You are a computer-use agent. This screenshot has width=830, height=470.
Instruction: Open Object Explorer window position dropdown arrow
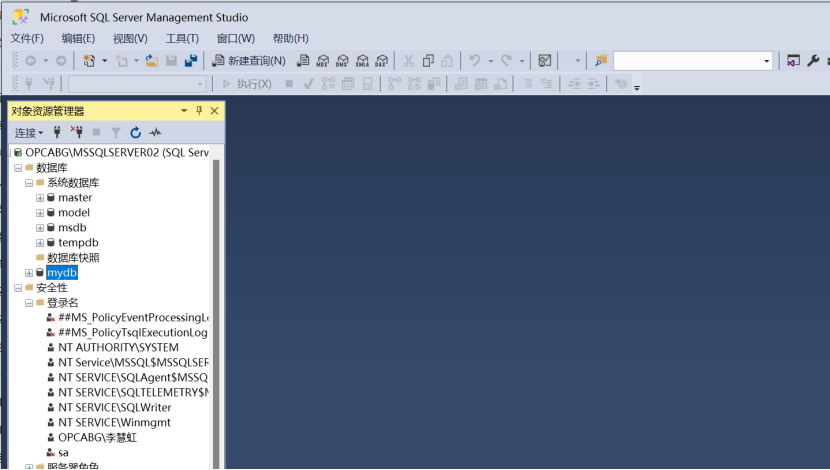pos(184,111)
